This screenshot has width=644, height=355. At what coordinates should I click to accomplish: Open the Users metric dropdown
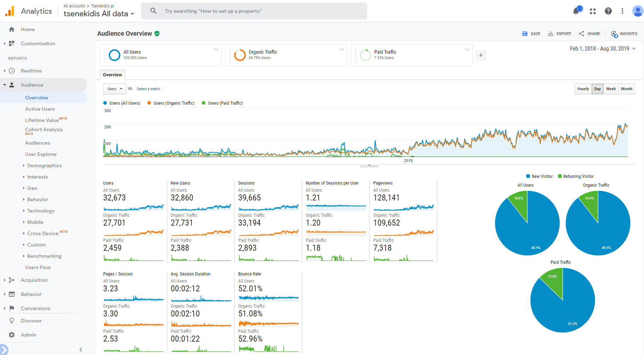pyautogui.click(x=115, y=89)
